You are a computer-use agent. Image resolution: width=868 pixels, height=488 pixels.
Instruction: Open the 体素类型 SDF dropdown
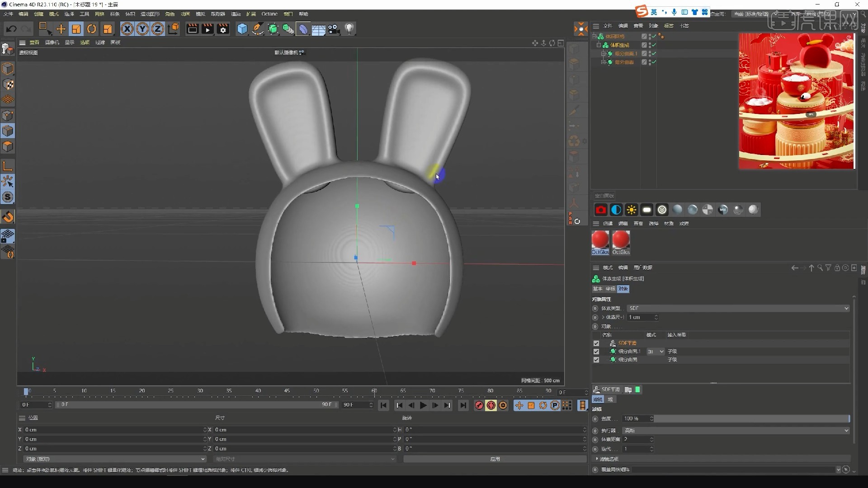click(x=738, y=308)
